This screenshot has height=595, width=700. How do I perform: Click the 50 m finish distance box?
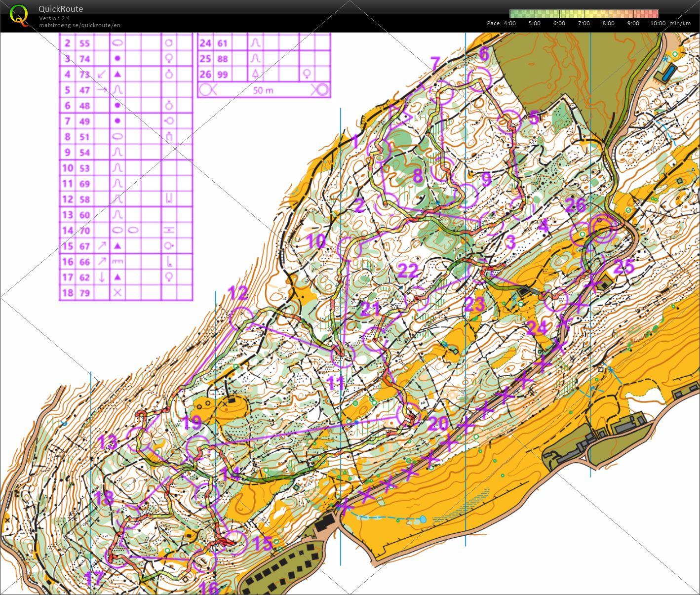pos(264,90)
